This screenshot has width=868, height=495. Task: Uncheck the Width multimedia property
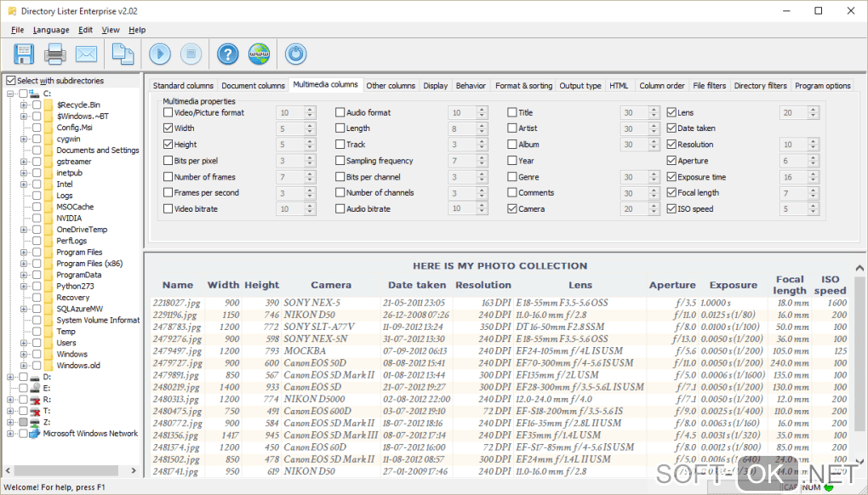166,128
